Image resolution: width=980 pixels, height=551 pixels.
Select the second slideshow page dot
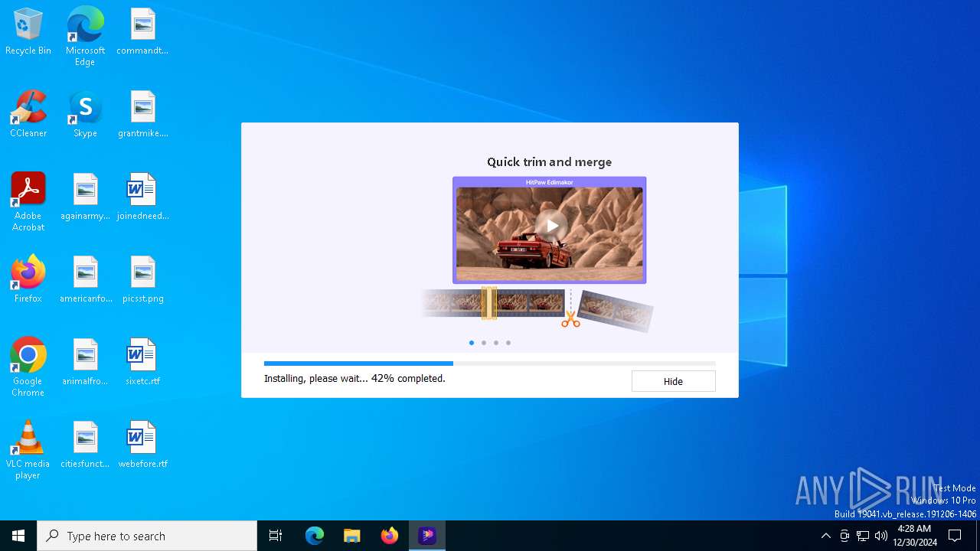[484, 343]
